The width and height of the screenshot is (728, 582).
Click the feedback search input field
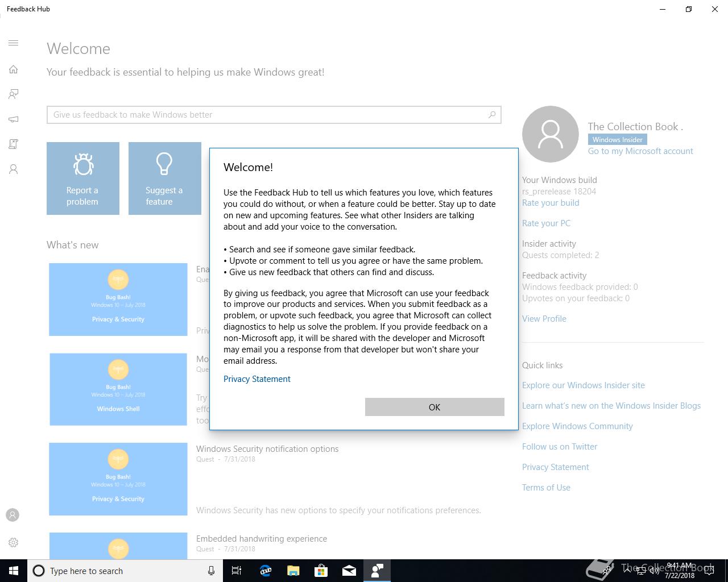pos(274,115)
